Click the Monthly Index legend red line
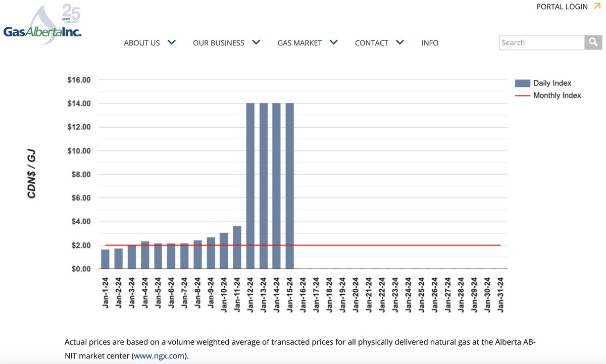Image resolution: width=606 pixels, height=364 pixels. [522, 95]
